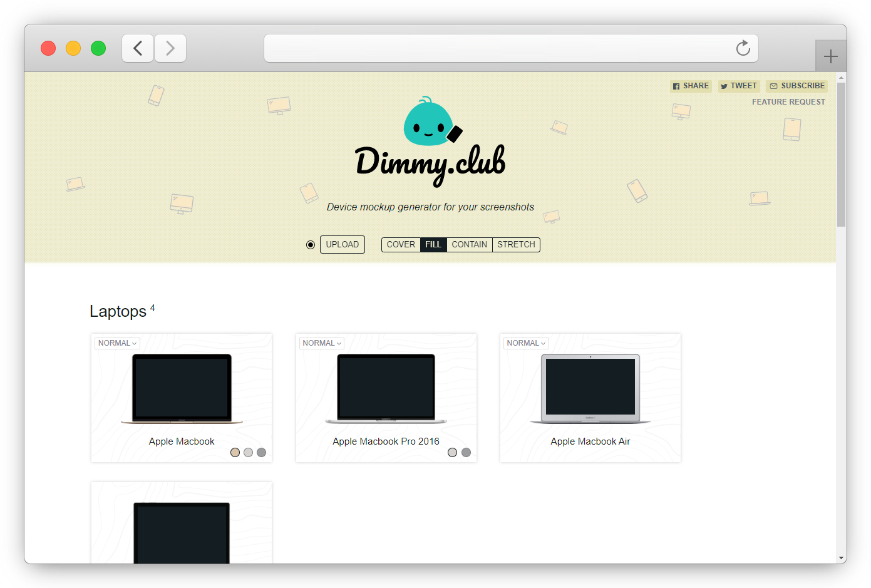Click the browser back arrow button

click(138, 48)
